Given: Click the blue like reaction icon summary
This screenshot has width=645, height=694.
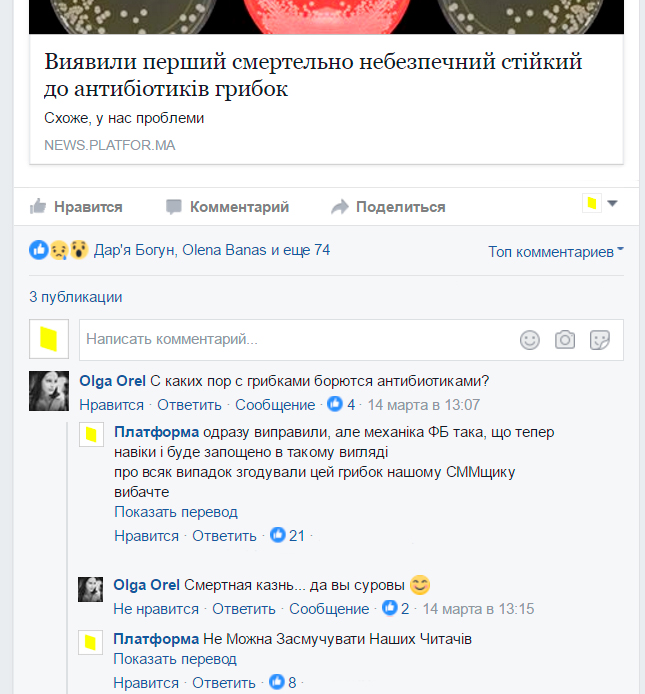Looking at the screenshot, I should (x=39, y=250).
